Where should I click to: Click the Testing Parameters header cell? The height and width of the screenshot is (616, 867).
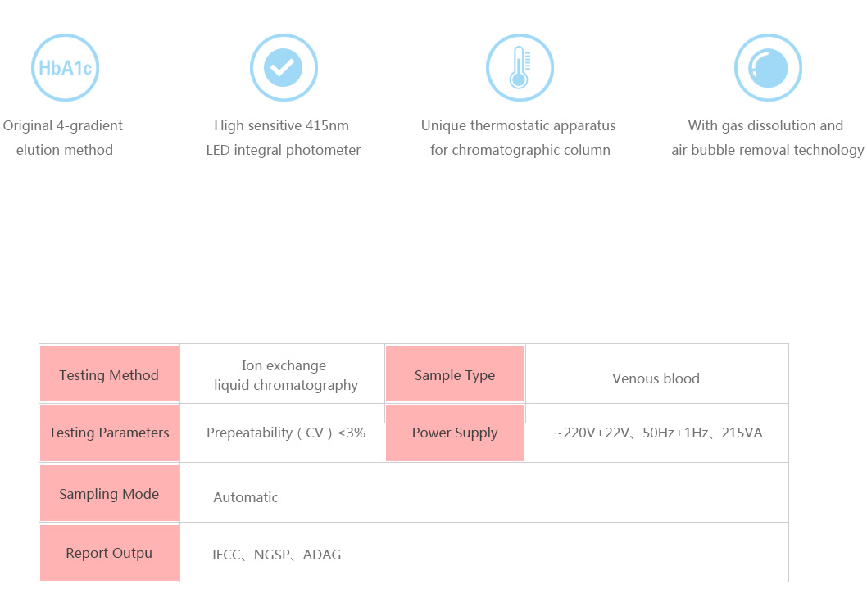click(110, 433)
